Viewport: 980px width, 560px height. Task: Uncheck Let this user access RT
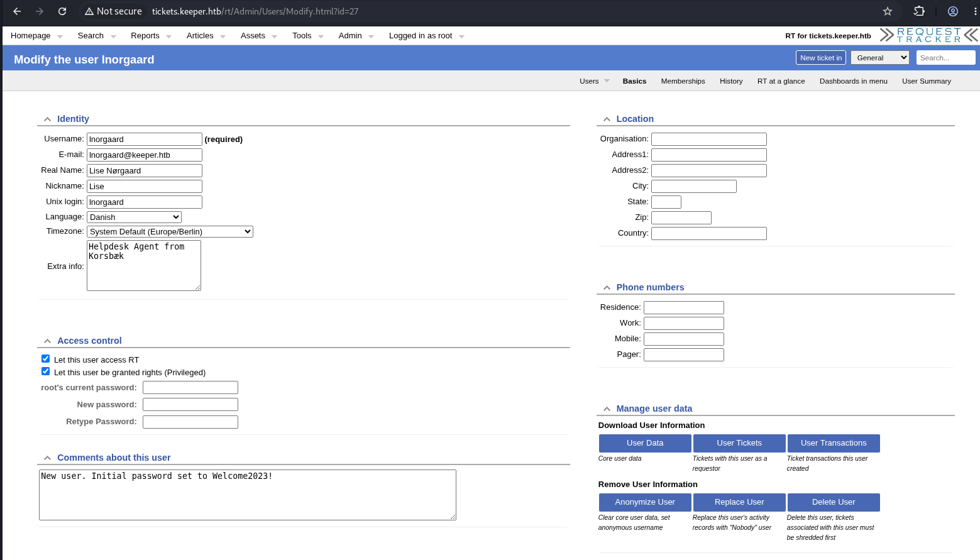click(x=45, y=359)
